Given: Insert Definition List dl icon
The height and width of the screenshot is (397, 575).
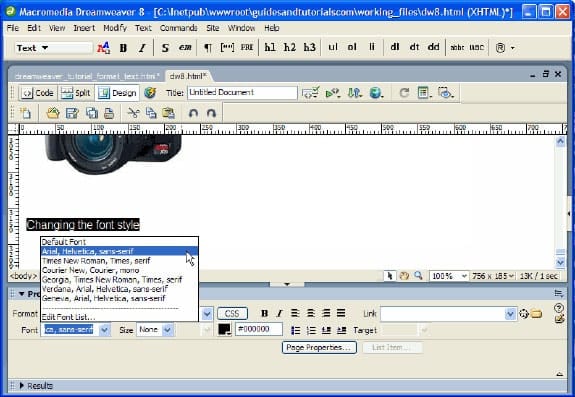Looking at the screenshot, I should [395, 47].
